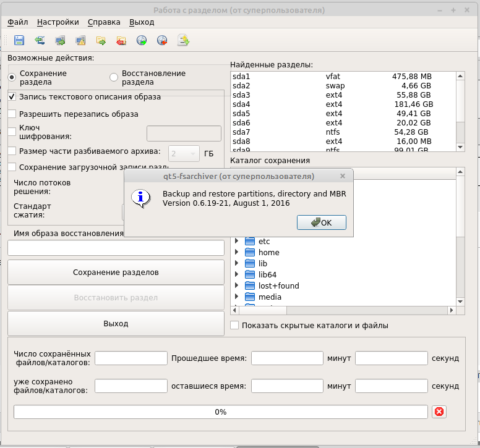Select partition sda1 vfat row
The height and width of the screenshot is (448, 480).
coord(343,76)
